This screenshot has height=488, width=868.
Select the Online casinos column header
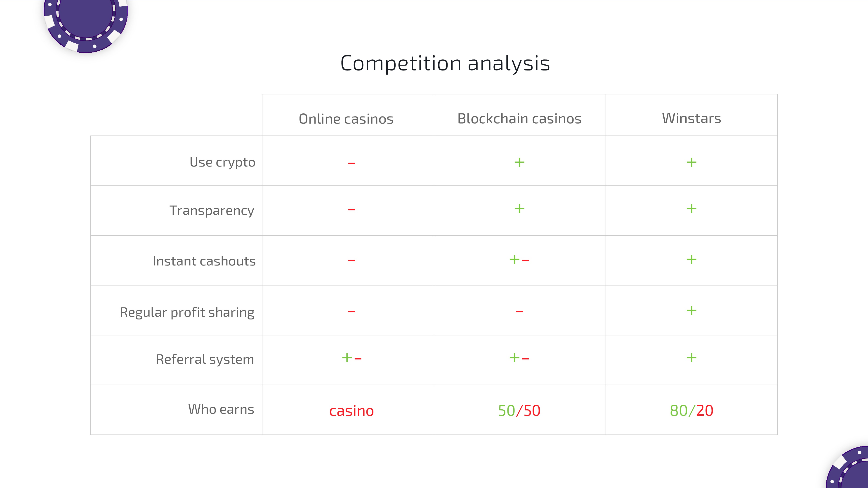tap(346, 119)
